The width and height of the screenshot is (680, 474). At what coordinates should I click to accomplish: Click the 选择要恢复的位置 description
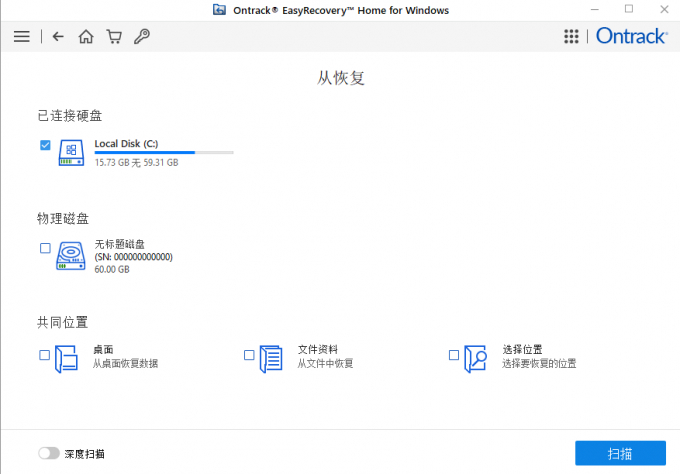[539, 363]
